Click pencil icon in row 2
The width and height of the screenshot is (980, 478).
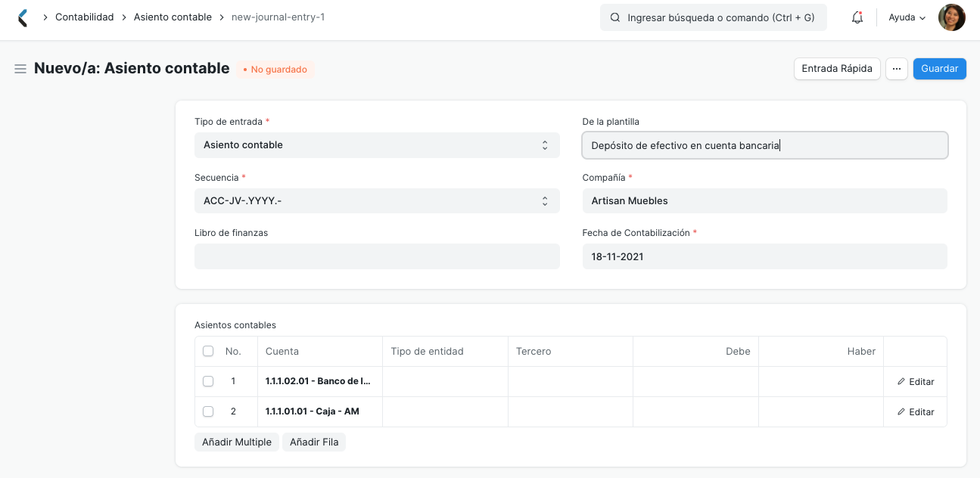(901, 412)
